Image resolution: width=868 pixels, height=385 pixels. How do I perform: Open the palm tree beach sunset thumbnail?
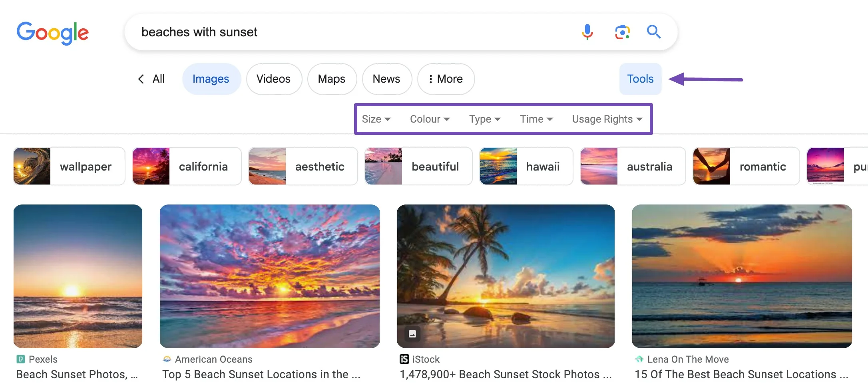(x=506, y=276)
